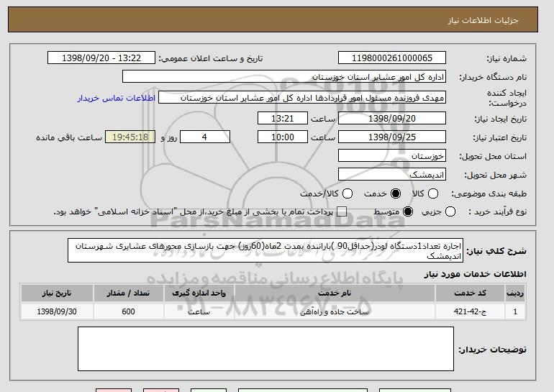Click the validity date field 1398/09/25

coord(392,137)
